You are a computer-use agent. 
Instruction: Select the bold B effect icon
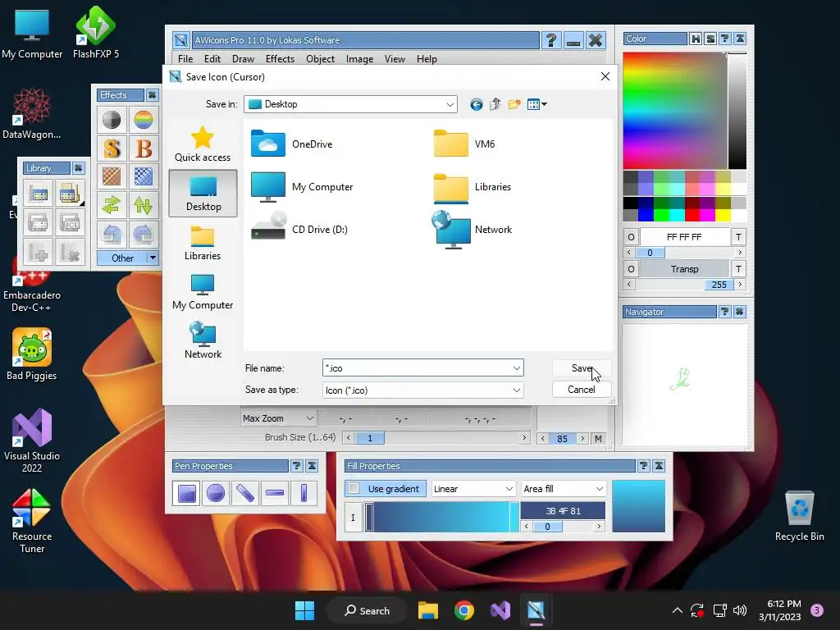[143, 148]
